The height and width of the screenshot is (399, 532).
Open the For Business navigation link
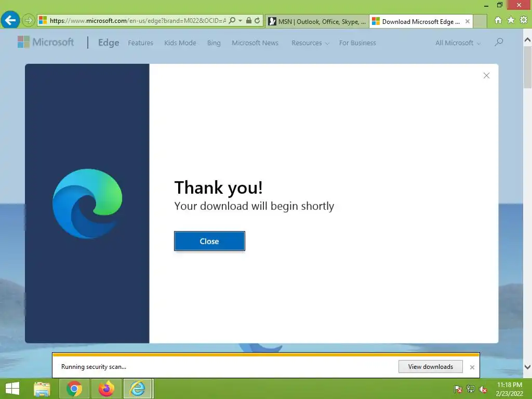tap(357, 43)
